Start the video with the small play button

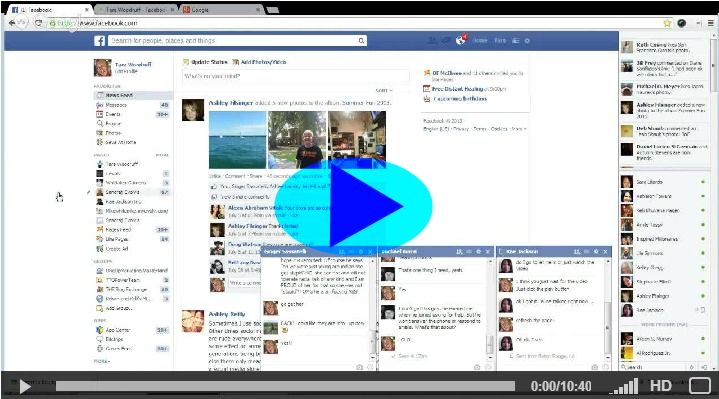25,387
